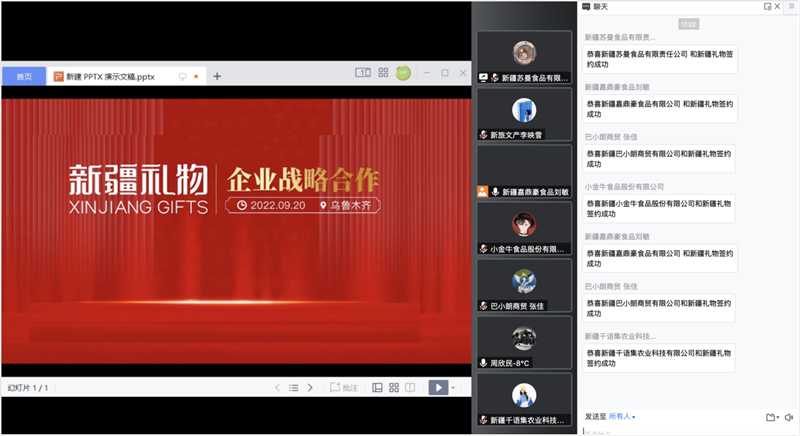This screenshot has width=800, height=436.
Task: Click the chat notification sound icon
Action: (x=789, y=417)
